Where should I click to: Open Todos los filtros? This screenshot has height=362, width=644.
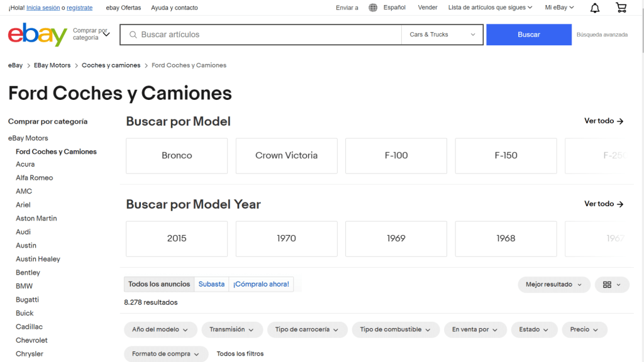240,354
